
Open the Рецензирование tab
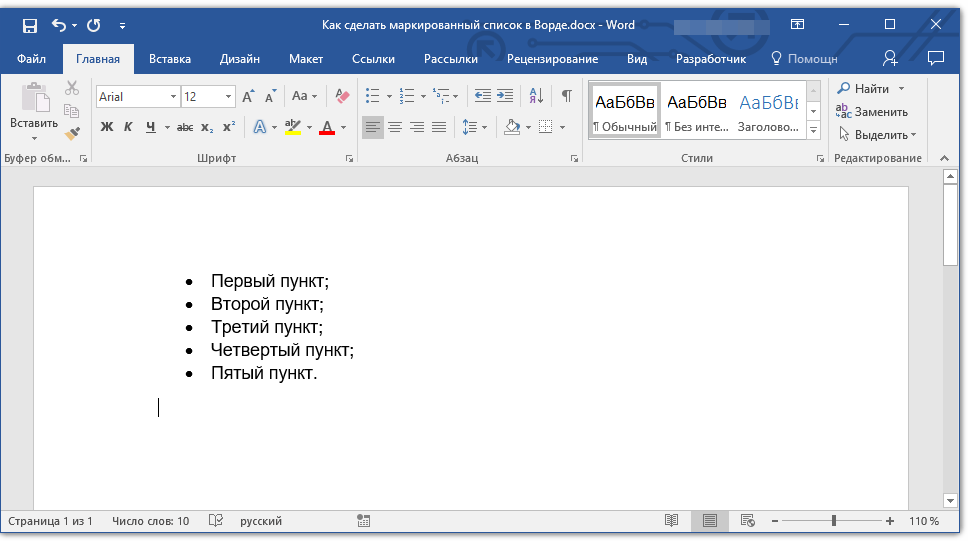click(x=552, y=59)
